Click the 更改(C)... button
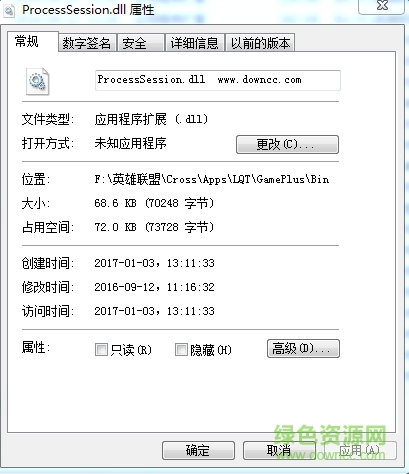This screenshot has height=474, width=409. [x=287, y=144]
